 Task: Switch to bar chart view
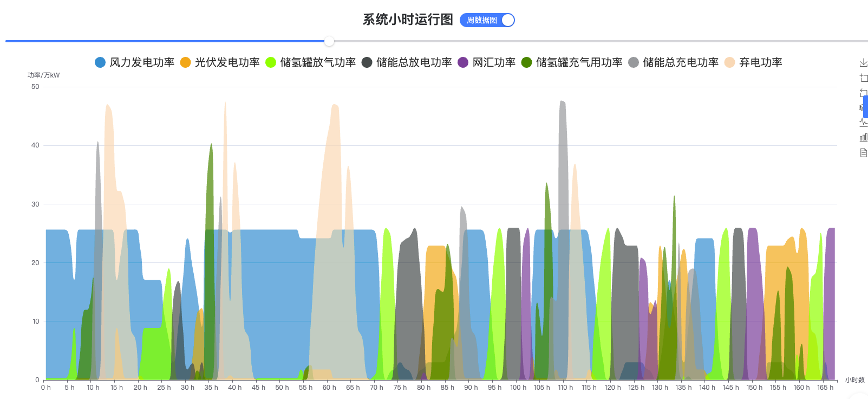[x=863, y=138]
